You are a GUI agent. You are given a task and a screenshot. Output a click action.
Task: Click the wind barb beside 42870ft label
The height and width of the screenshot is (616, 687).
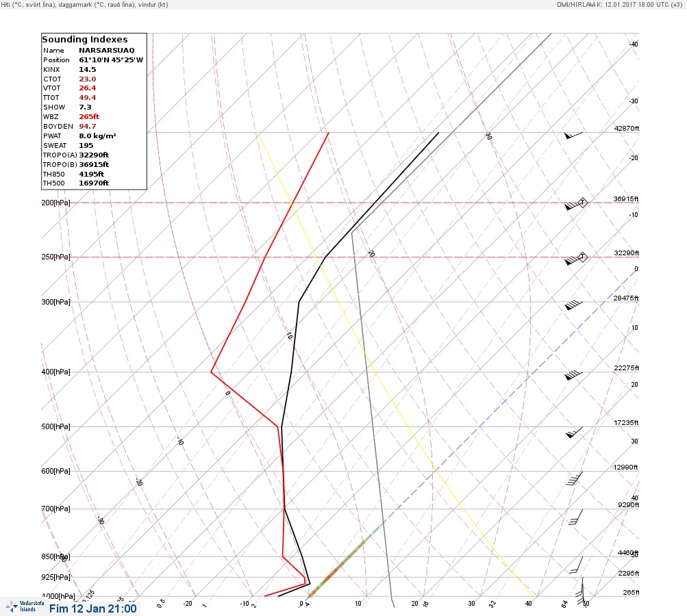pyautogui.click(x=573, y=136)
